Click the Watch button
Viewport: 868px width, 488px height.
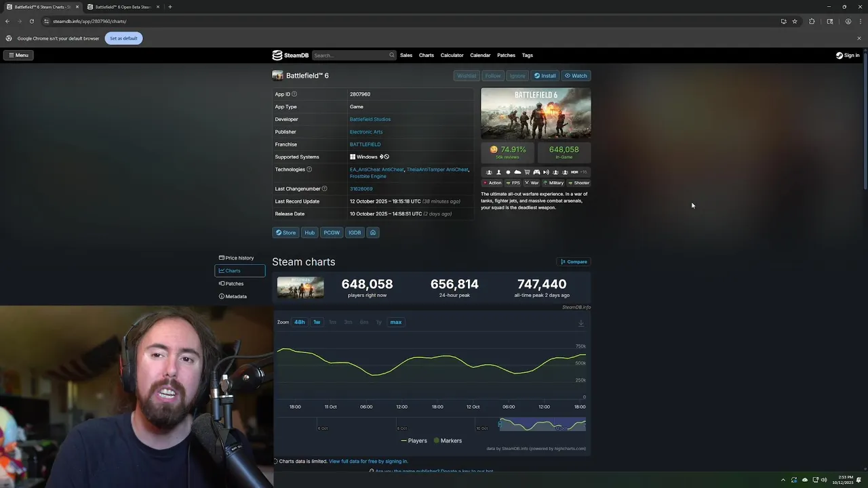click(576, 76)
